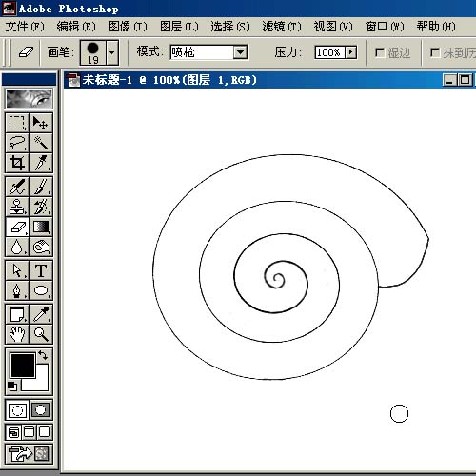Pick the Lasso tool
This screenshot has height=476, width=476.
click(x=17, y=143)
